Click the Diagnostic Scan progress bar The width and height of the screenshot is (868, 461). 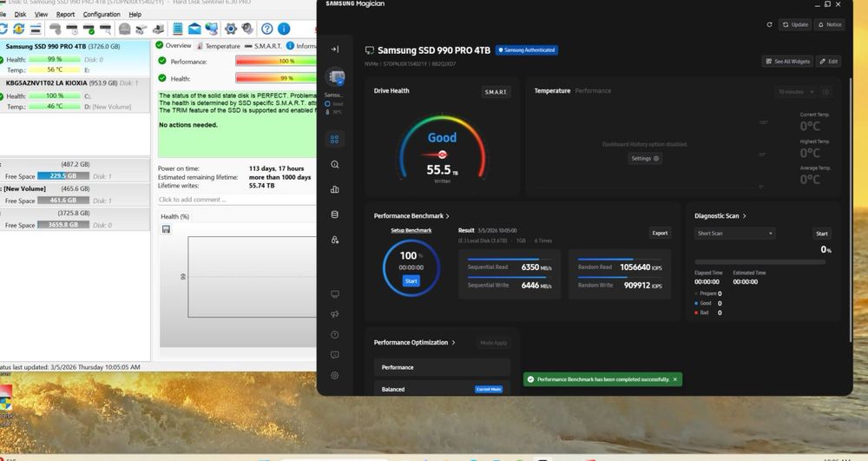[x=759, y=262]
